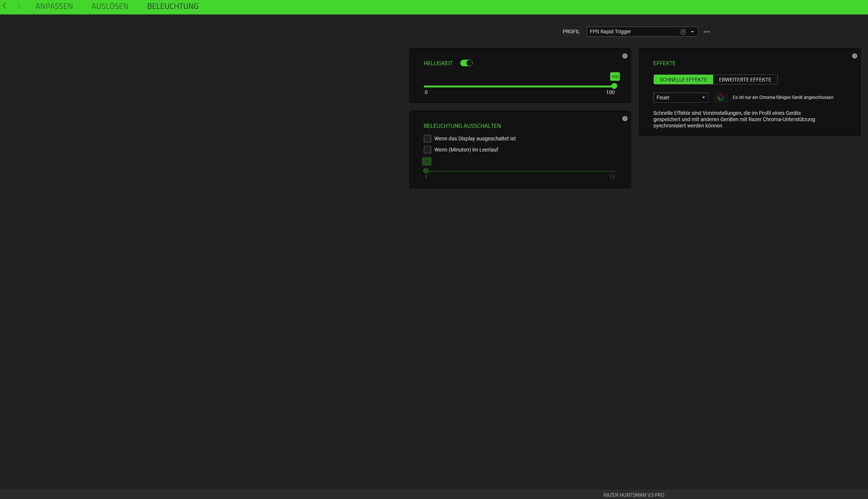Image resolution: width=868 pixels, height=499 pixels.
Task: Click the brightness slider handle at 100
Action: 614,86
